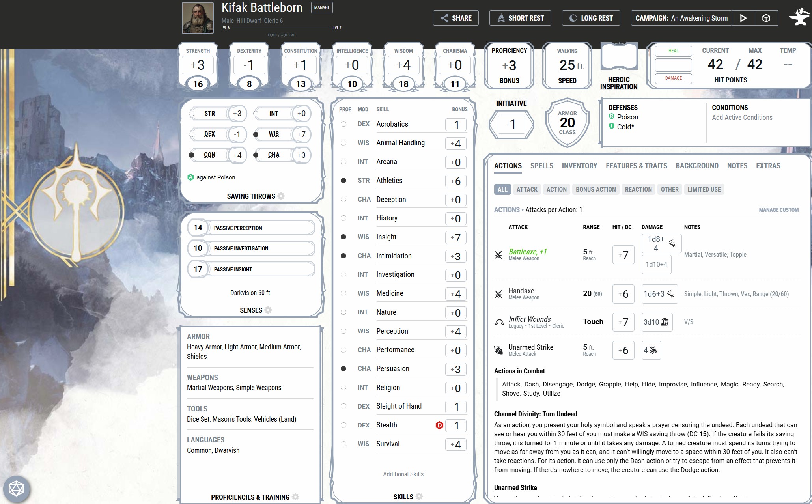This screenshot has width=812, height=504.
Task: Click the dice cube icon in header
Action: (766, 18)
